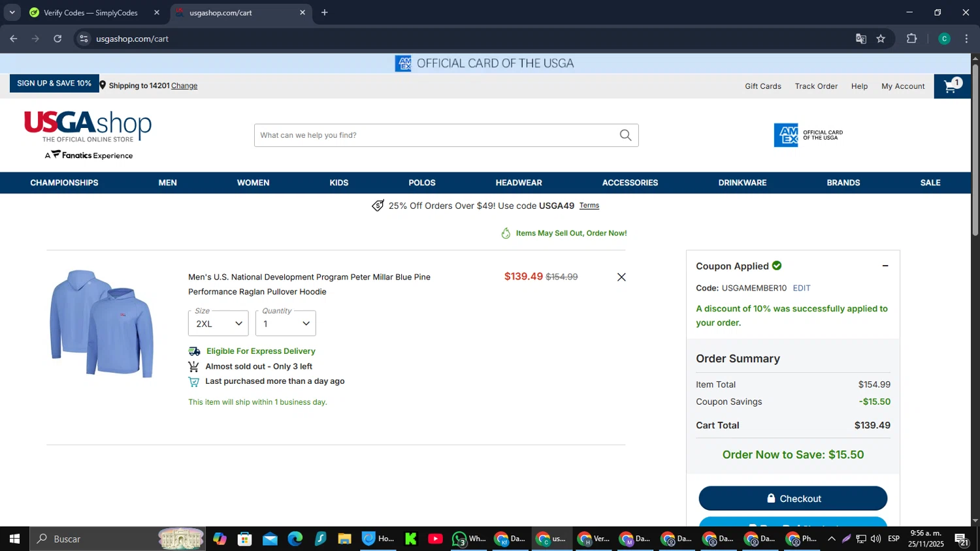The image size is (980, 551).
Task: Open the browser extensions puzzle icon
Action: pyautogui.click(x=912, y=39)
